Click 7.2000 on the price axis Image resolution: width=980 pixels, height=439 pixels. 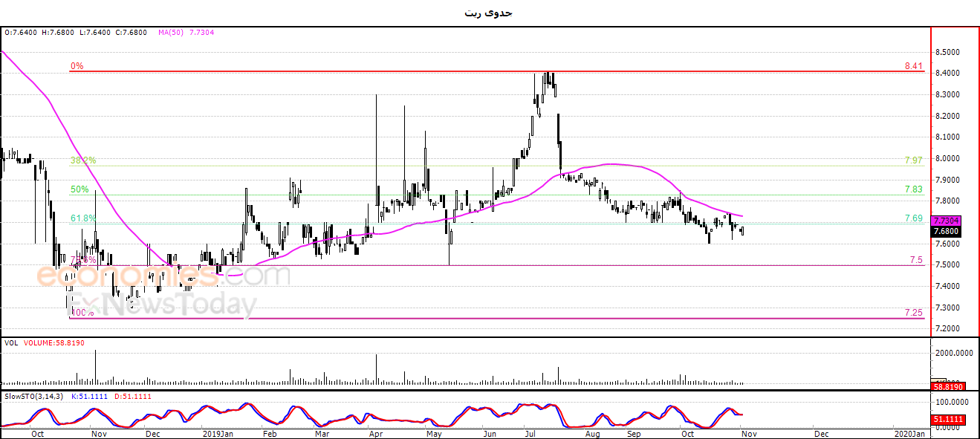pyautogui.click(x=949, y=328)
